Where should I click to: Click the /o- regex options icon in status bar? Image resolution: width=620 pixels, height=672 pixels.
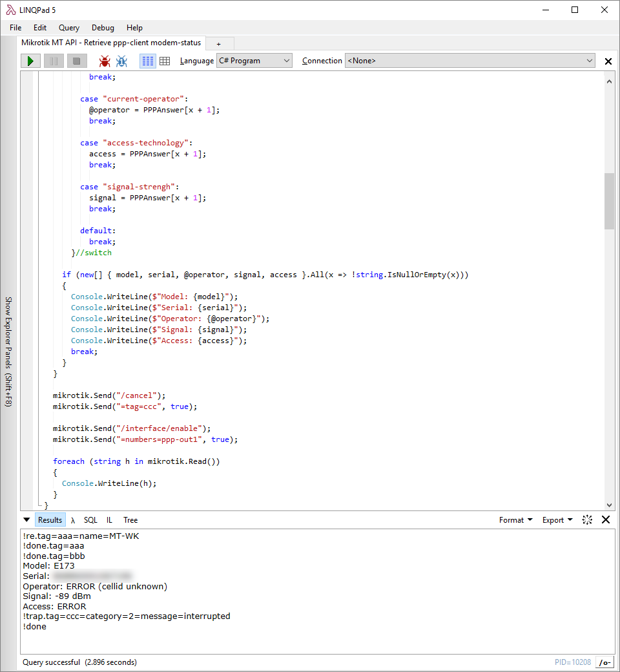604,662
